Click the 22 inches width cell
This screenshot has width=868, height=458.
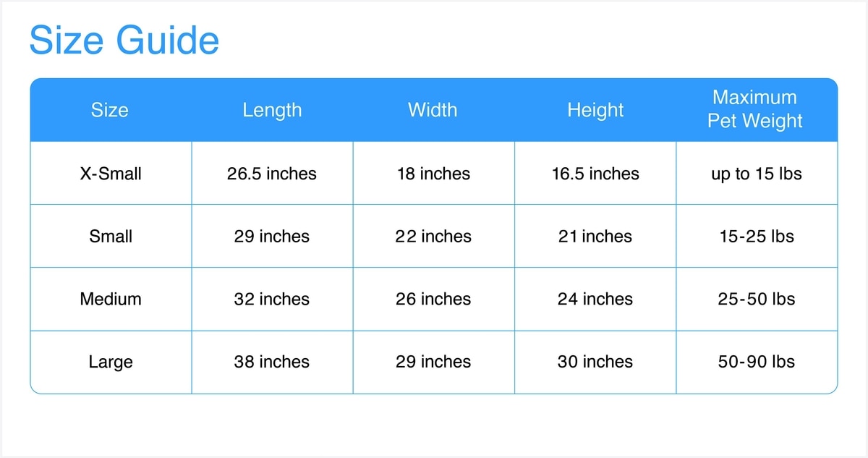coord(433,237)
